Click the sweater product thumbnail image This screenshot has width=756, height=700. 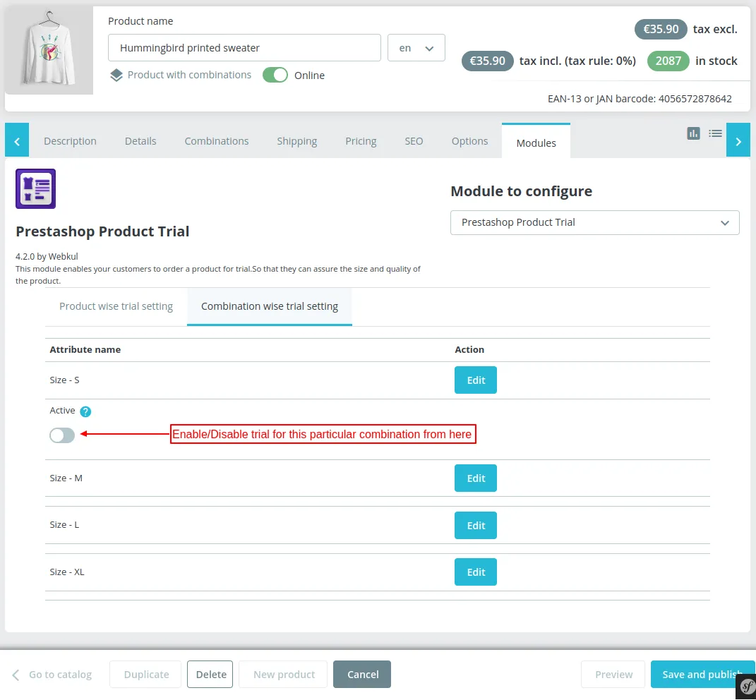pos(49,50)
